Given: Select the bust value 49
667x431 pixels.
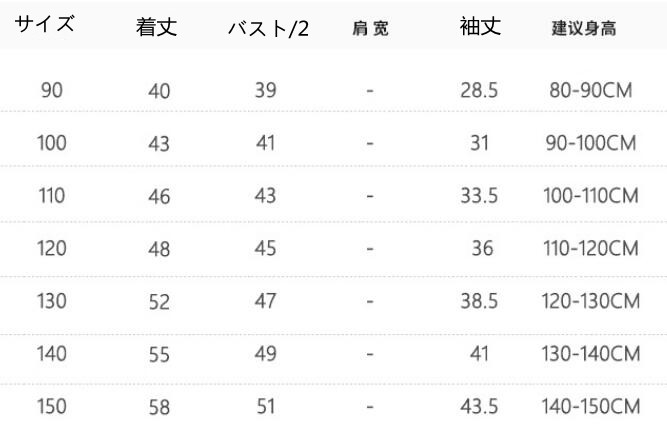Looking at the screenshot, I should pos(265,353).
